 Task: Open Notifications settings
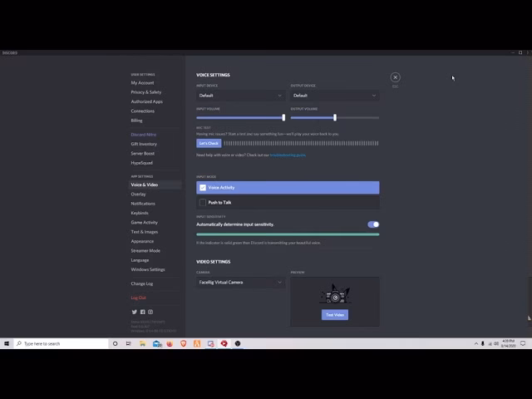coord(143,204)
